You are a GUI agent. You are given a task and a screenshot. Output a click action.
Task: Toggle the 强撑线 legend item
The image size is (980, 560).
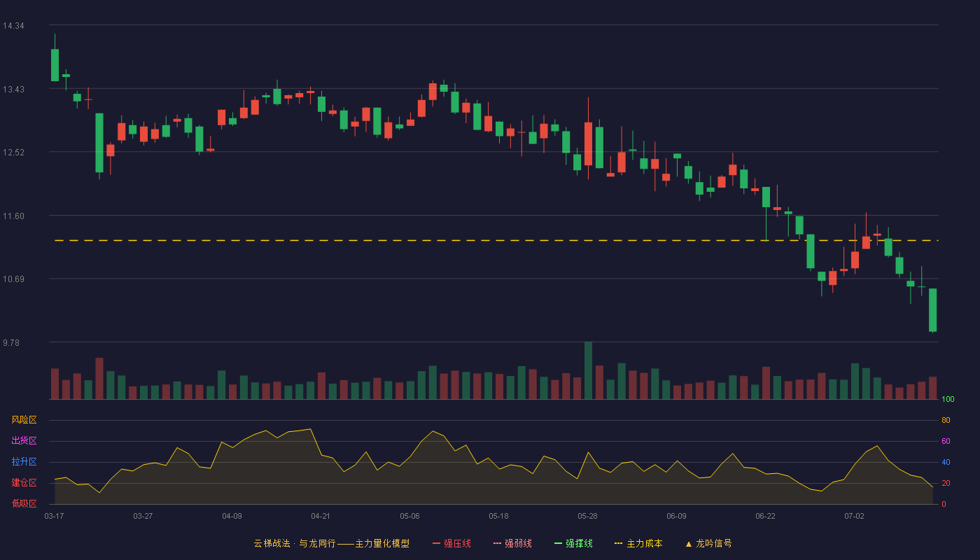click(x=573, y=543)
